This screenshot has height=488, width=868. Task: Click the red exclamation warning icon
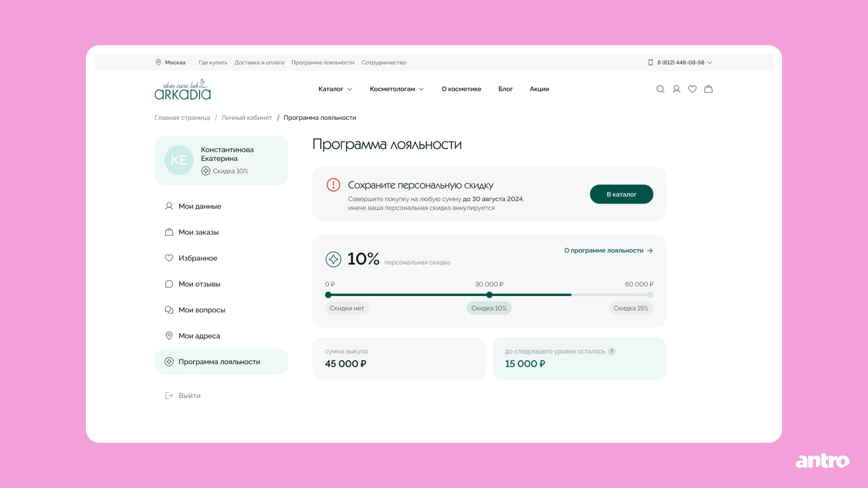pos(333,185)
